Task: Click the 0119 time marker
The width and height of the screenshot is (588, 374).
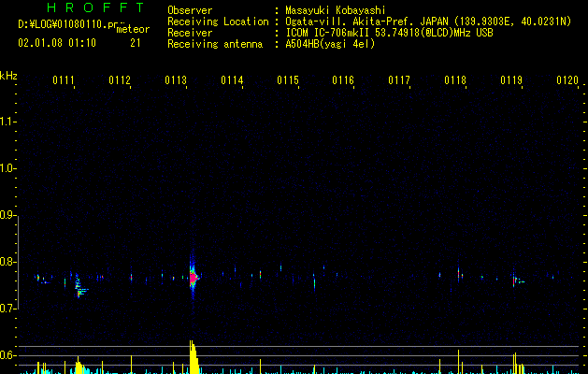Action: [x=511, y=80]
